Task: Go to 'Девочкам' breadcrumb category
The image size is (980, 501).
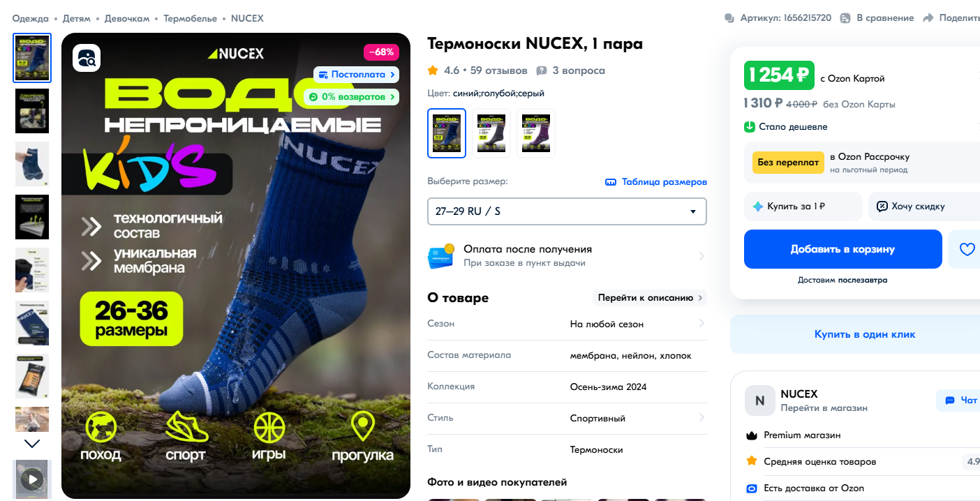Action: click(127, 18)
